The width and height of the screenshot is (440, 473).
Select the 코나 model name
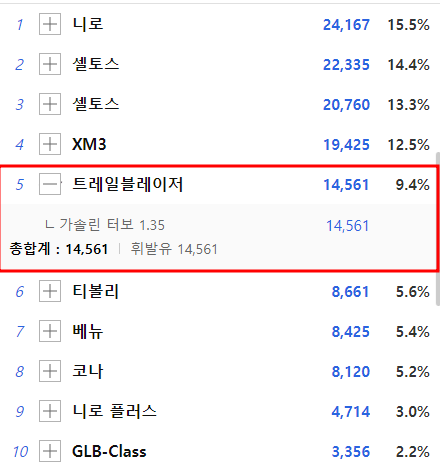point(88,371)
